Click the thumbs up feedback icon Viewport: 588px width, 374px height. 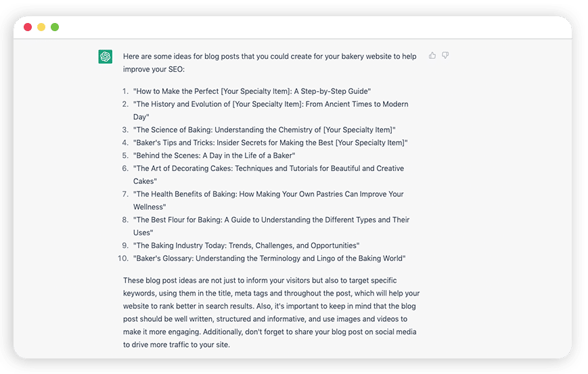[432, 55]
